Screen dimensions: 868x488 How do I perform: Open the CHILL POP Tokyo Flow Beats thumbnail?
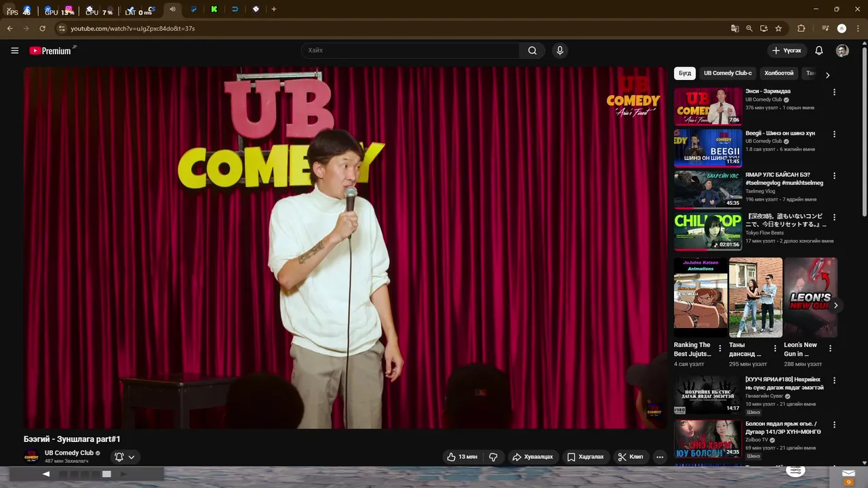click(708, 231)
